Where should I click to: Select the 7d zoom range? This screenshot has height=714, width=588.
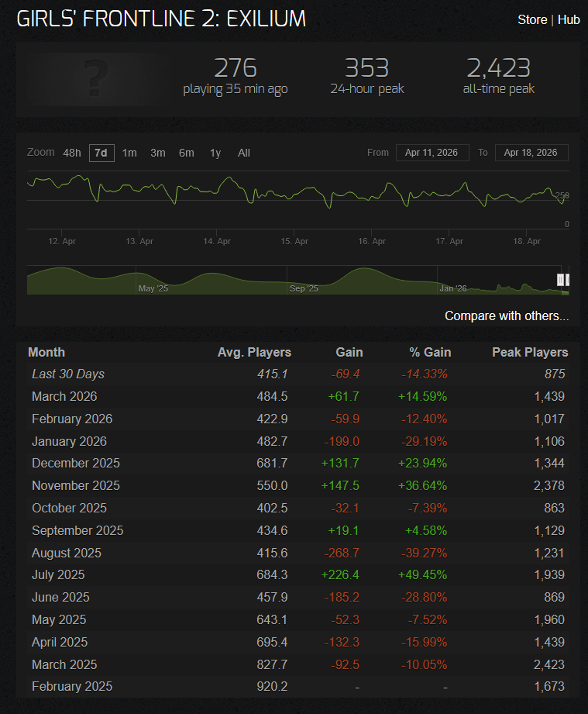(x=101, y=153)
